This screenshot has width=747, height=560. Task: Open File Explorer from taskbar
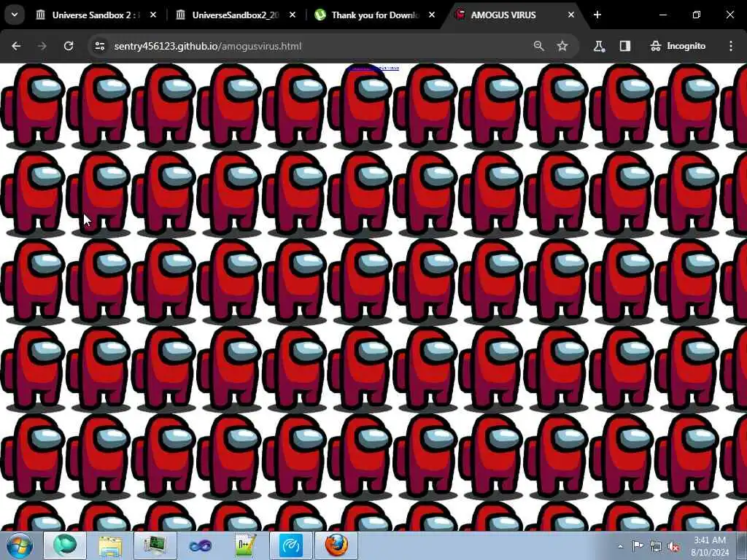pos(110,545)
